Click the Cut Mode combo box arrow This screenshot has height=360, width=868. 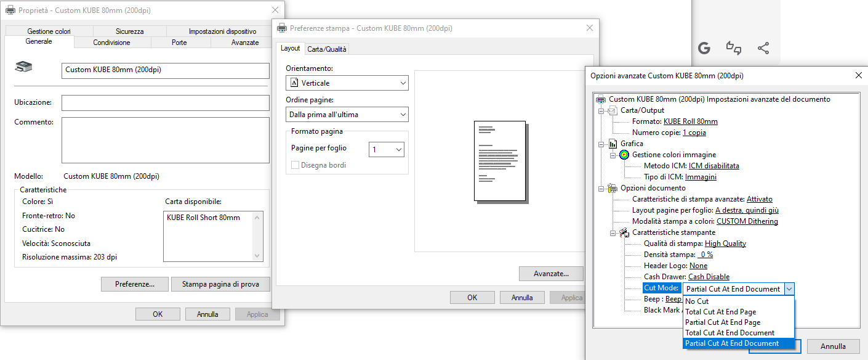(x=789, y=288)
